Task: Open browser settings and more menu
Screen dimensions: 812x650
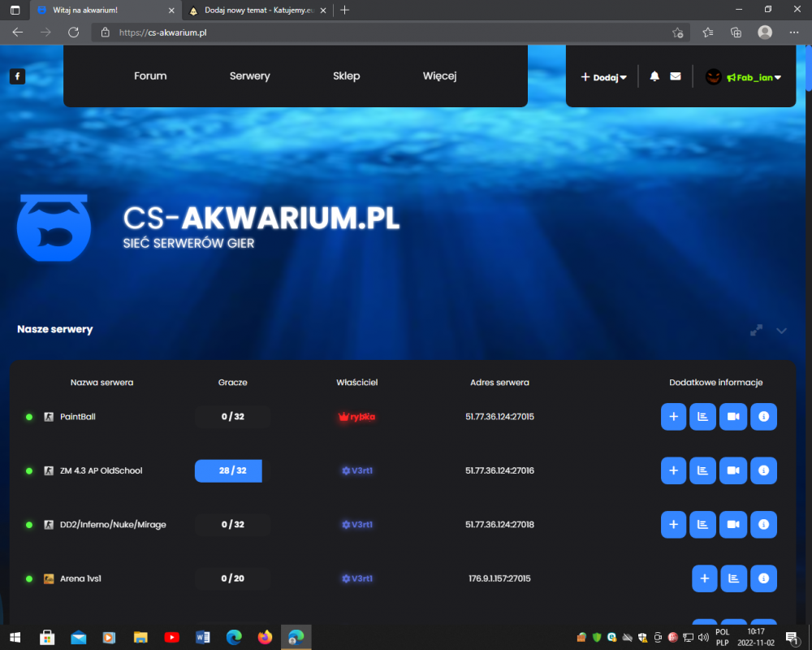Action: pyautogui.click(x=794, y=32)
